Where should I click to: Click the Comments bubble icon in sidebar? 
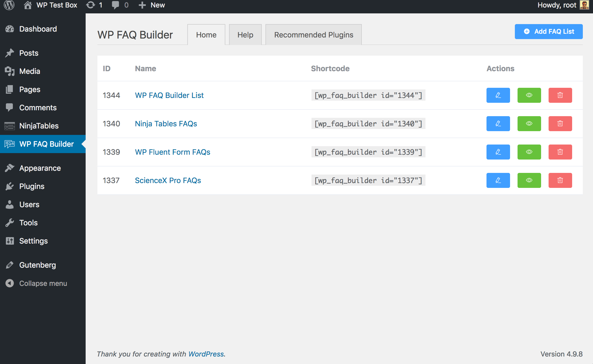pyautogui.click(x=10, y=108)
